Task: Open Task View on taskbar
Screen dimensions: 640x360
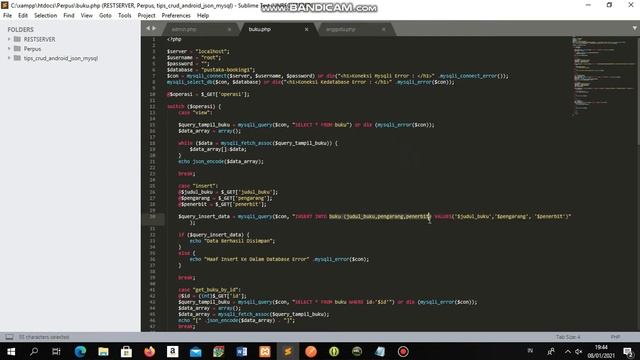Action: [56, 351]
